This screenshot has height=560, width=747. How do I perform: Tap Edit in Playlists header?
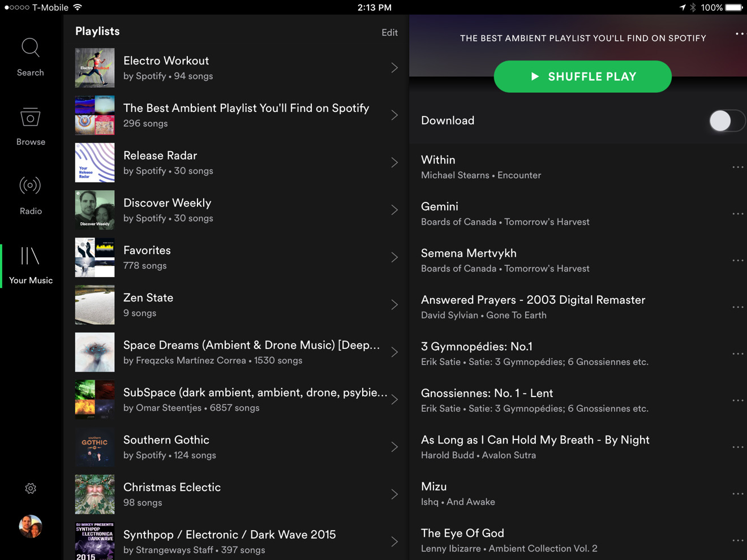point(389,33)
